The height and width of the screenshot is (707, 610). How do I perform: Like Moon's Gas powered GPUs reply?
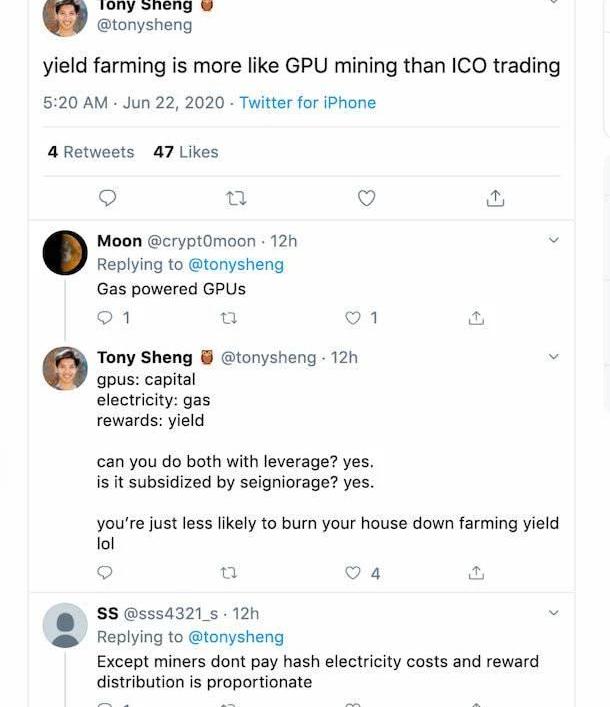(352, 318)
